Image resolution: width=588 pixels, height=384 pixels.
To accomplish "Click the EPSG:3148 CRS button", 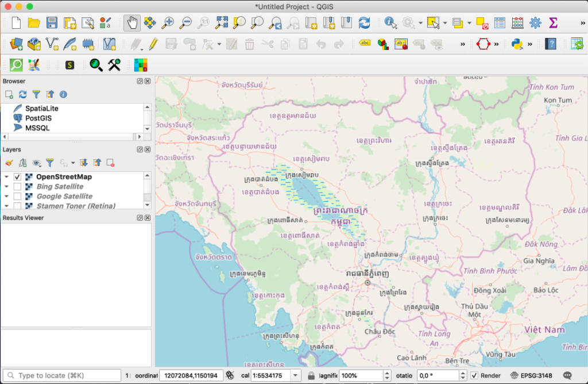I will pos(532,375).
